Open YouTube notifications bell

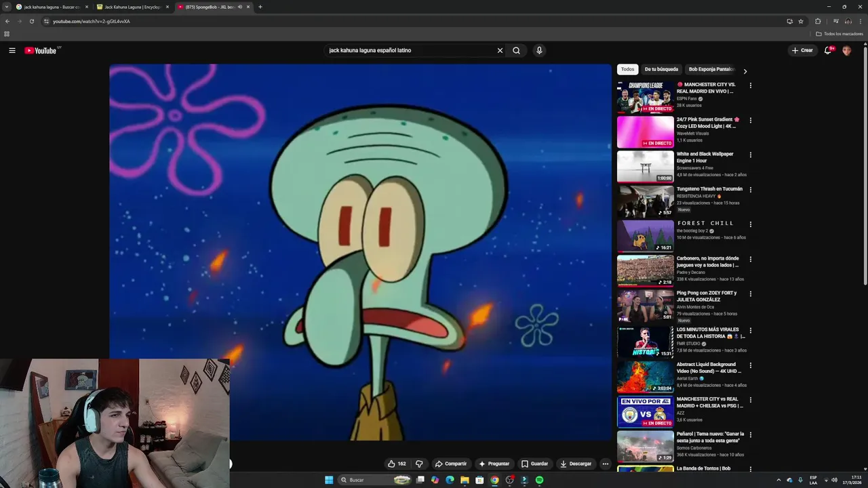point(828,50)
